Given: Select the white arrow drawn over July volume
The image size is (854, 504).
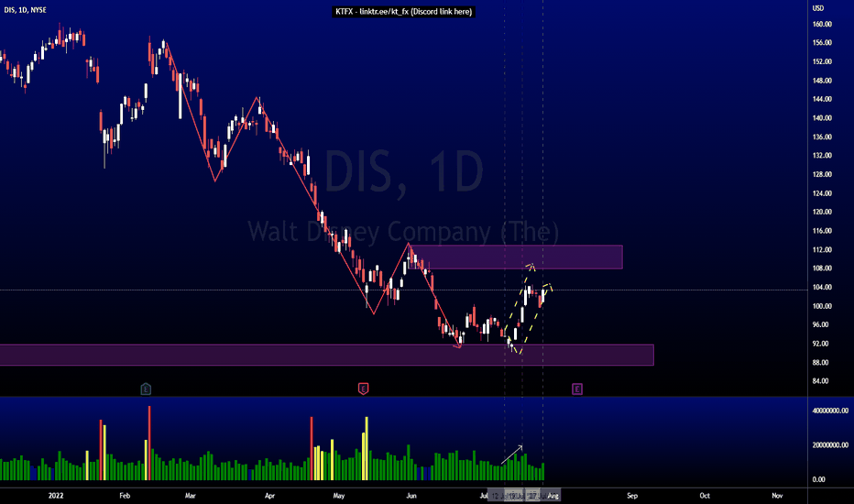Looking at the screenshot, I should (x=512, y=455).
